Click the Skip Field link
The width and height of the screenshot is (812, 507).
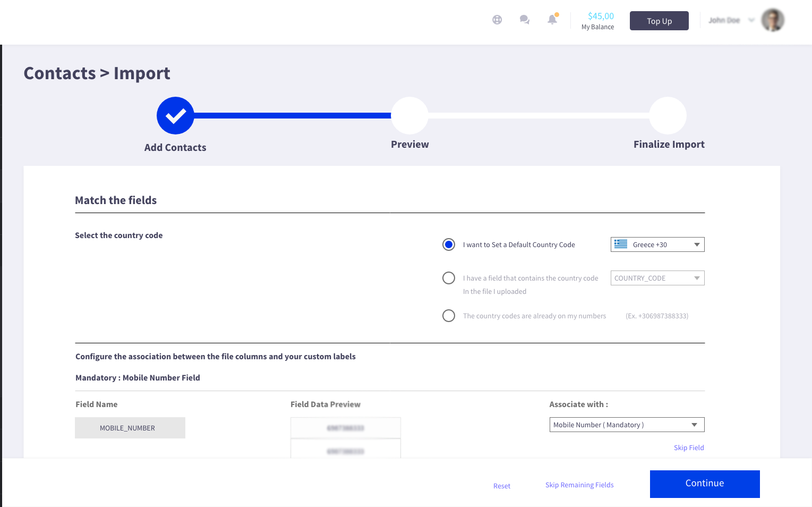click(x=689, y=447)
